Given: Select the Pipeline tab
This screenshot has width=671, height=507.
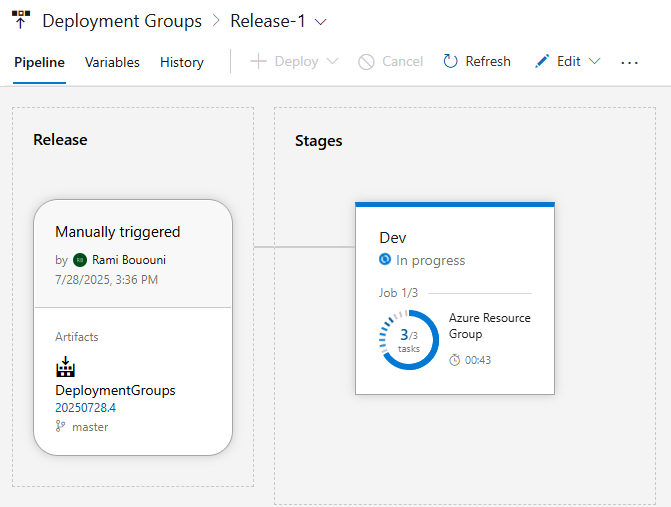Looking at the screenshot, I should (x=39, y=62).
